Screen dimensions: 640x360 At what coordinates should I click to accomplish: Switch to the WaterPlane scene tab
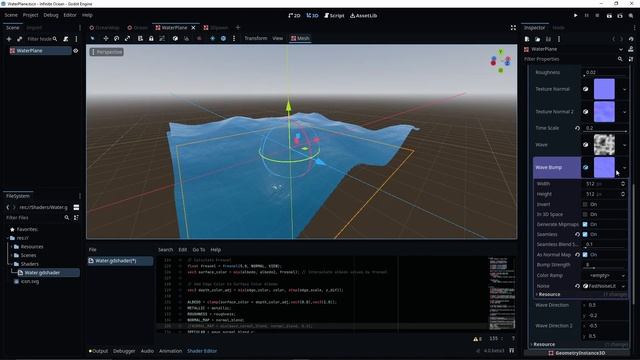coord(174,27)
